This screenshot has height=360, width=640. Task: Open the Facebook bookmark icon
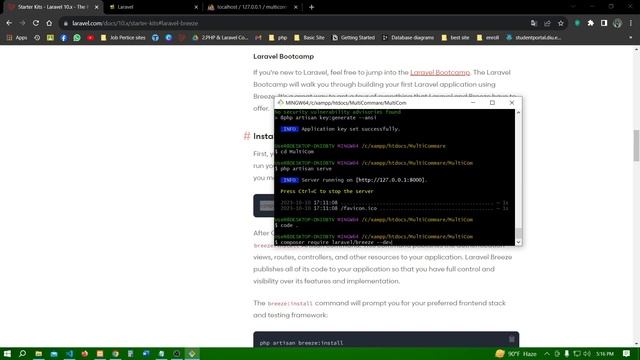(64, 38)
